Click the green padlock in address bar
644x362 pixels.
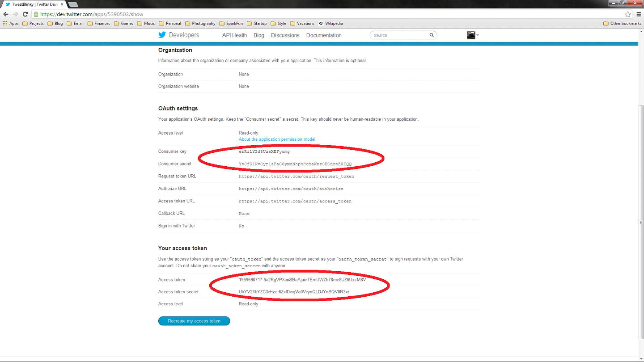click(36, 14)
